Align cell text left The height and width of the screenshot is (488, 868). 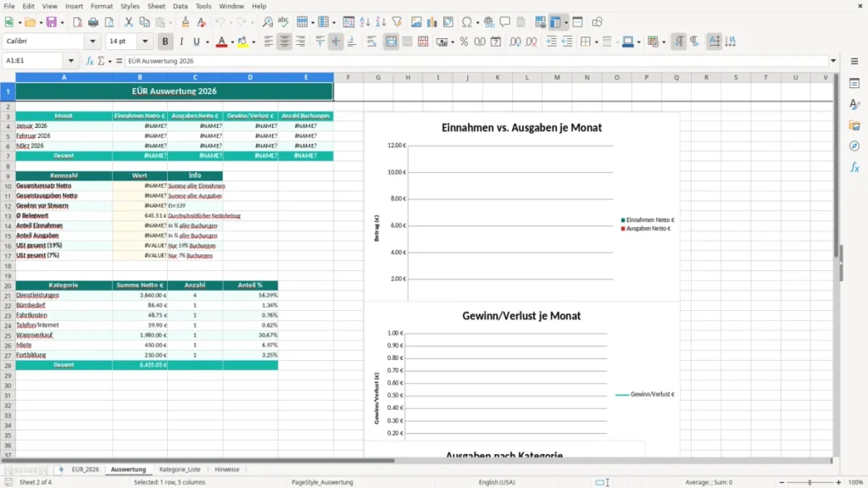[269, 42]
